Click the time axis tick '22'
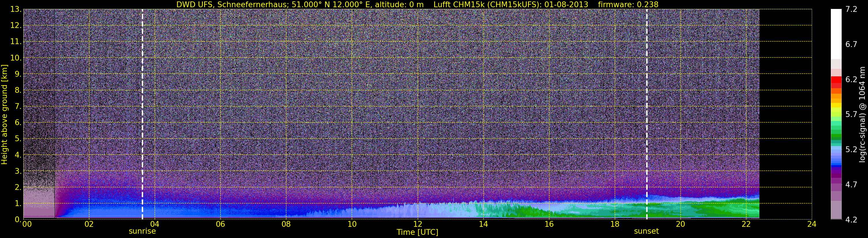This screenshot has width=868, height=238. pos(746,224)
